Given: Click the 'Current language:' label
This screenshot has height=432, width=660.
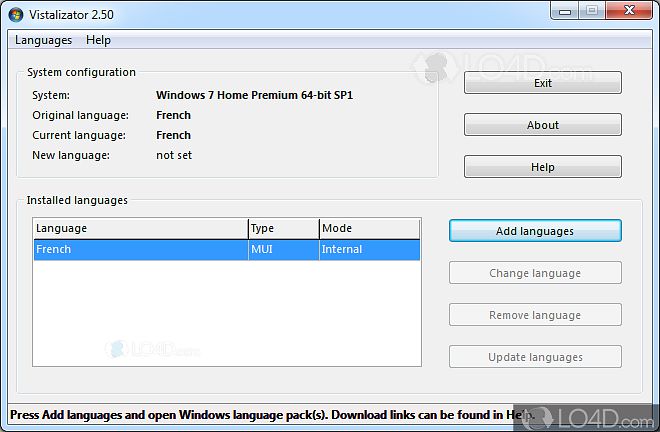Looking at the screenshot, I should (x=79, y=135).
